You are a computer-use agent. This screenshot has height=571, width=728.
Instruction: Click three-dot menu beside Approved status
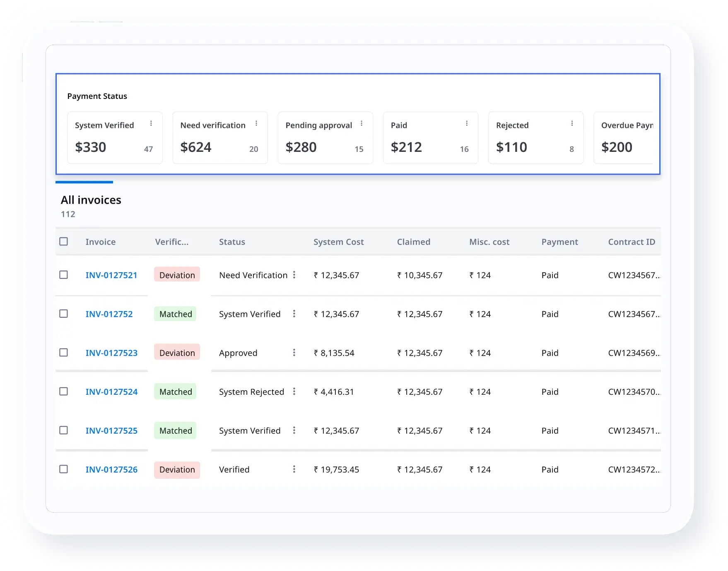click(x=294, y=353)
